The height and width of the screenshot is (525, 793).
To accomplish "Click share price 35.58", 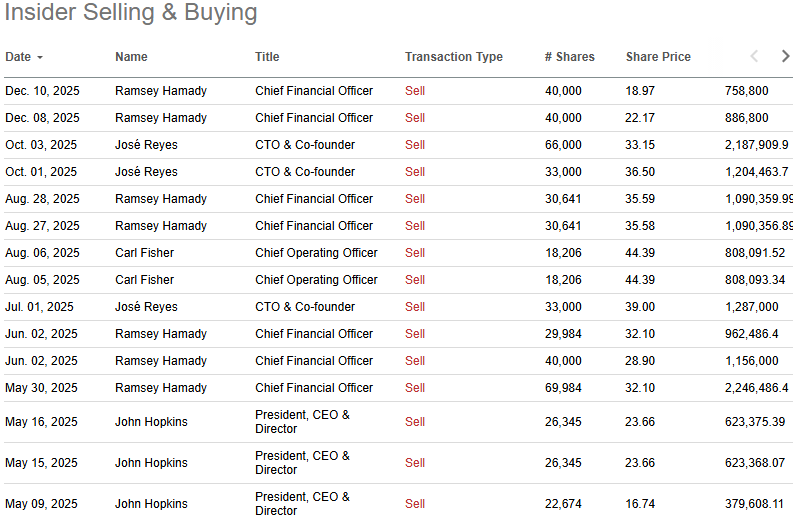I will pos(640,226).
